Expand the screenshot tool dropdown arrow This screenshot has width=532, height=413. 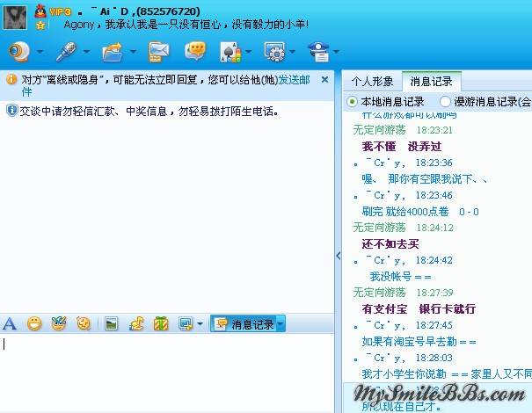tap(200, 324)
